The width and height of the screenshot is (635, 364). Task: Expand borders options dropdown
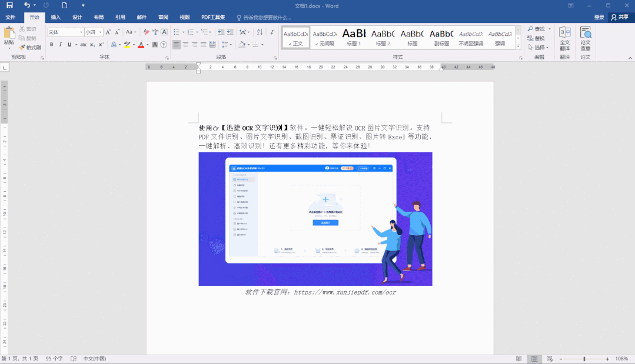pos(262,45)
